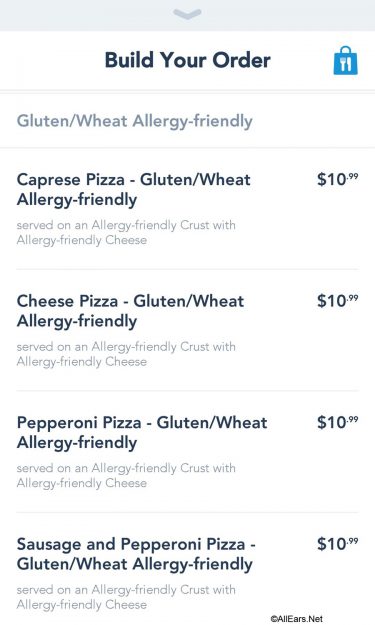375x625 pixels.
Task: Open Cheese Pizza crust description text
Action: 126,354
